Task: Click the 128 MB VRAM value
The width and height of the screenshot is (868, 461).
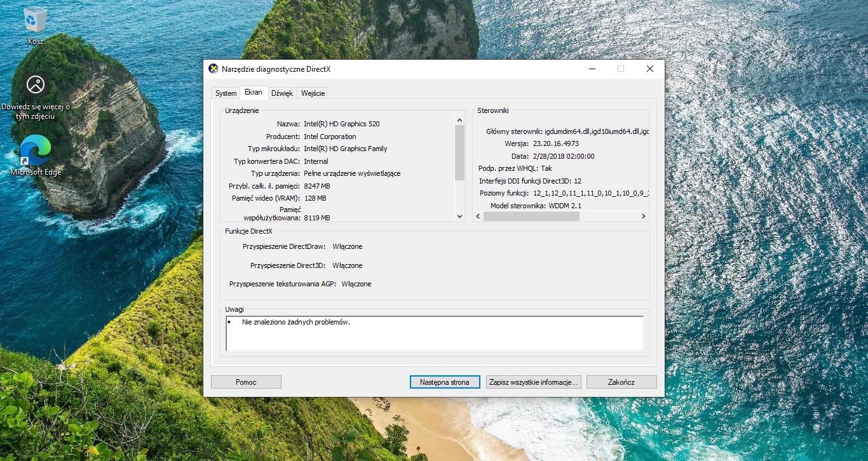Action: pyautogui.click(x=315, y=198)
